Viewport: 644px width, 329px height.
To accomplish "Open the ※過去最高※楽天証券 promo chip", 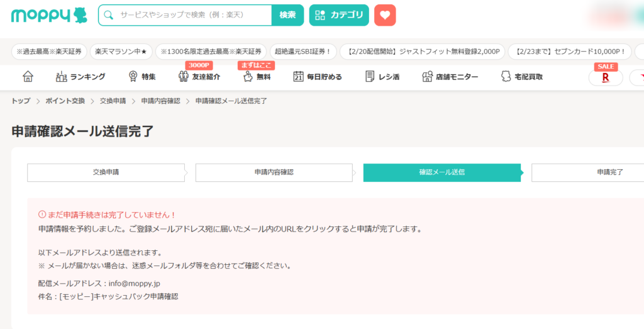I will point(49,52).
